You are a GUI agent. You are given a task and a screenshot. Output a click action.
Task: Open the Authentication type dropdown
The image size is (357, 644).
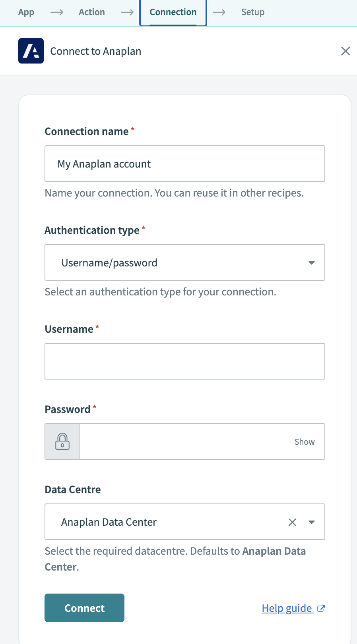point(312,262)
